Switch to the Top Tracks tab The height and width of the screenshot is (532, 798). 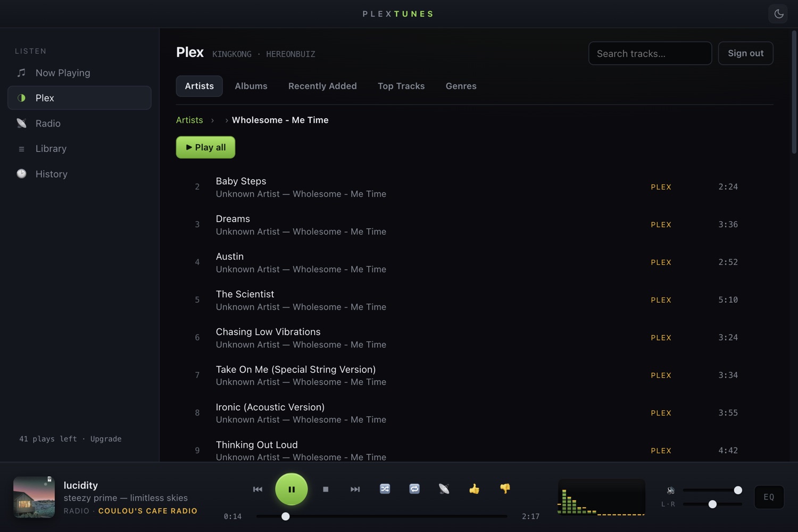click(401, 86)
